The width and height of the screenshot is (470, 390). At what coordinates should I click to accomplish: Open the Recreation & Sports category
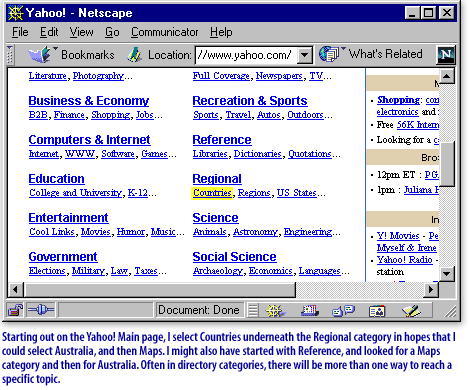point(250,101)
